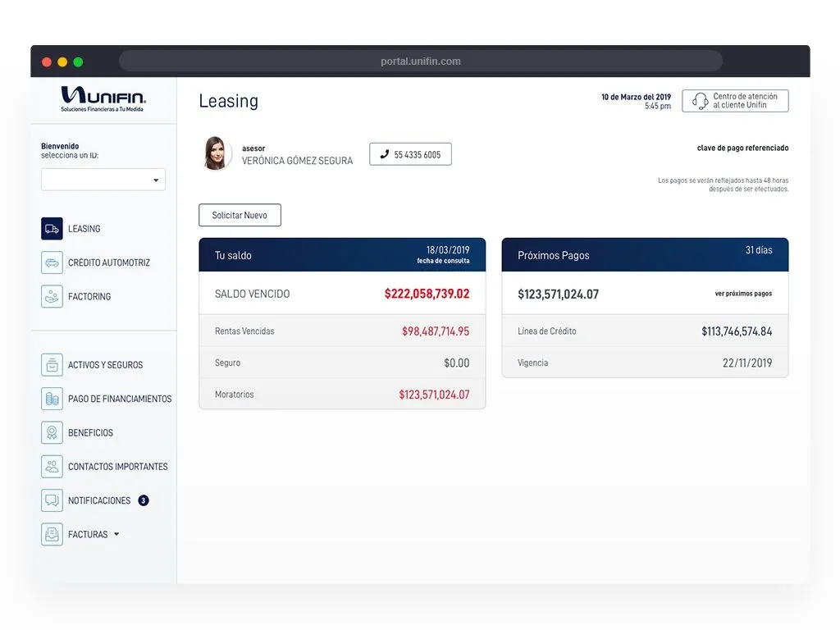Click the phone icon next to 55 4335 6005

click(385, 153)
